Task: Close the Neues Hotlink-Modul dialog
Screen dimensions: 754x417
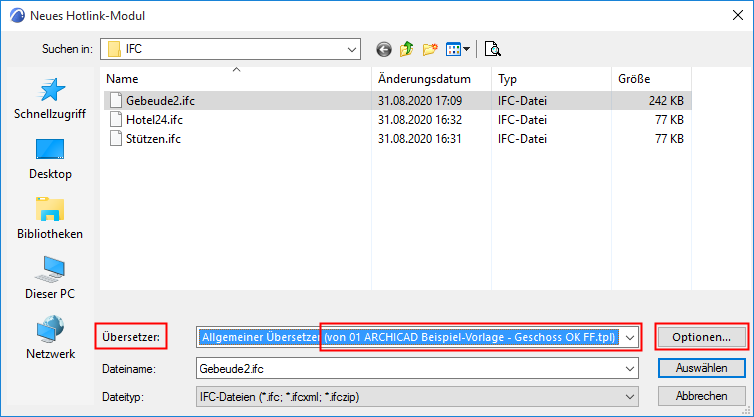Action: (738, 15)
